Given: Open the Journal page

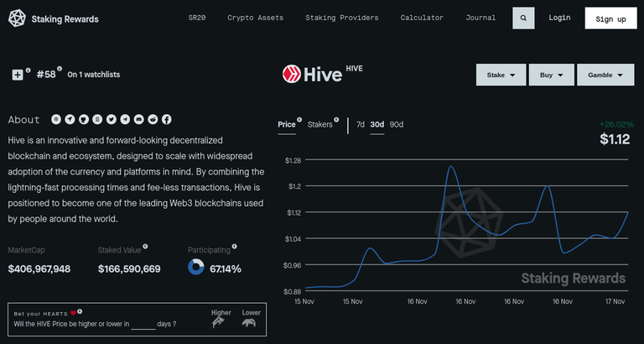Looking at the screenshot, I should click(480, 18).
